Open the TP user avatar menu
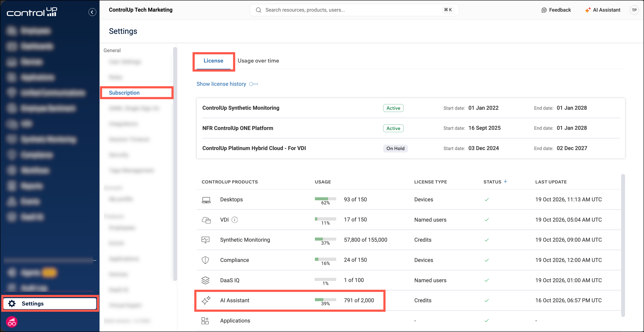Viewport: 644px width, 332px height. click(634, 10)
